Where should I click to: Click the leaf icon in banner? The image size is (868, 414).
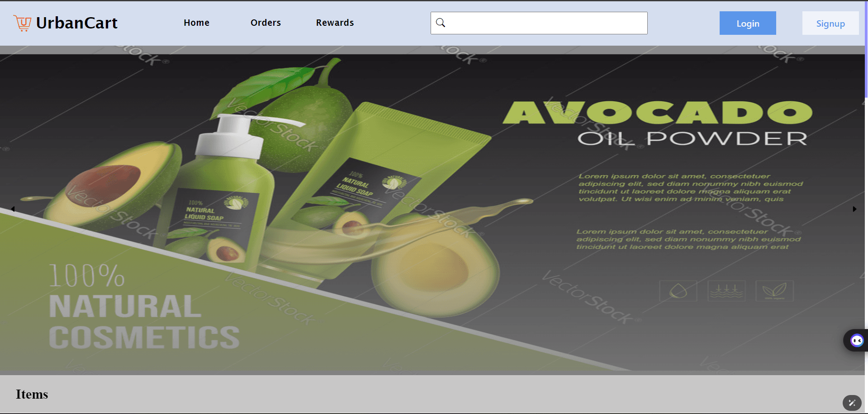pos(774,291)
